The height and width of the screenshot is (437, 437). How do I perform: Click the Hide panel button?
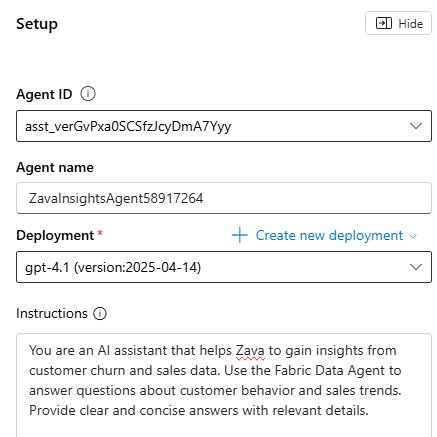[x=399, y=23]
